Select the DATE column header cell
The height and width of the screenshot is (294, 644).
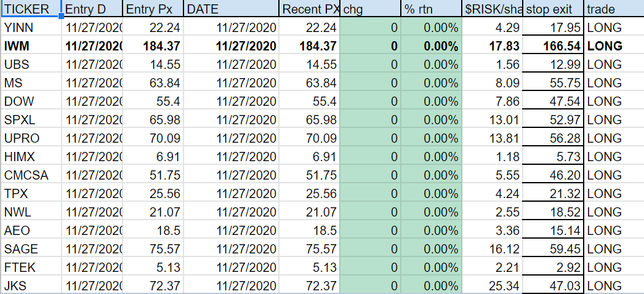(x=231, y=9)
